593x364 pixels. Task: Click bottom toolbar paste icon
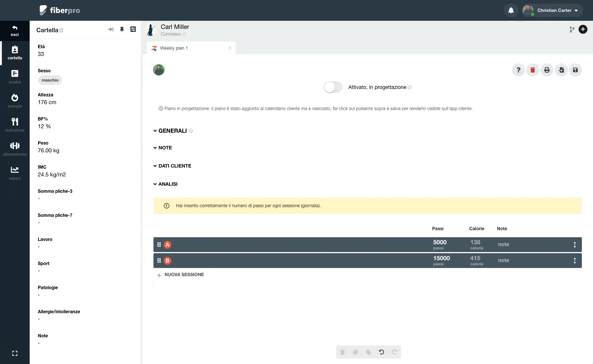click(x=368, y=352)
